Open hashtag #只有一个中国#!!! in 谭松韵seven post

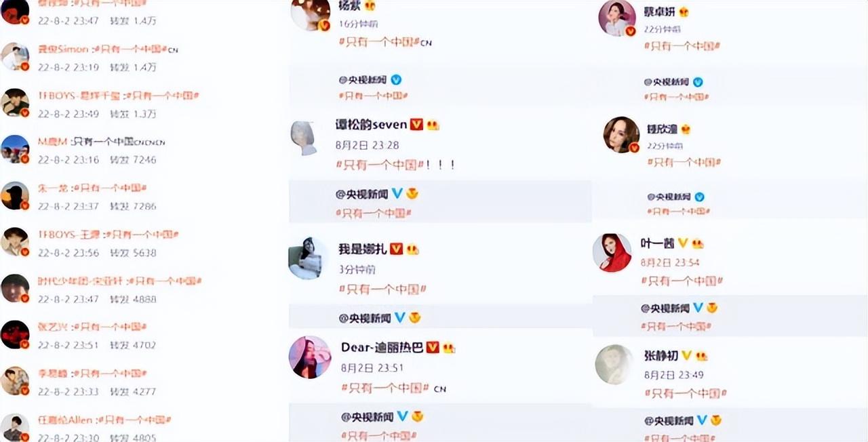[x=397, y=165]
